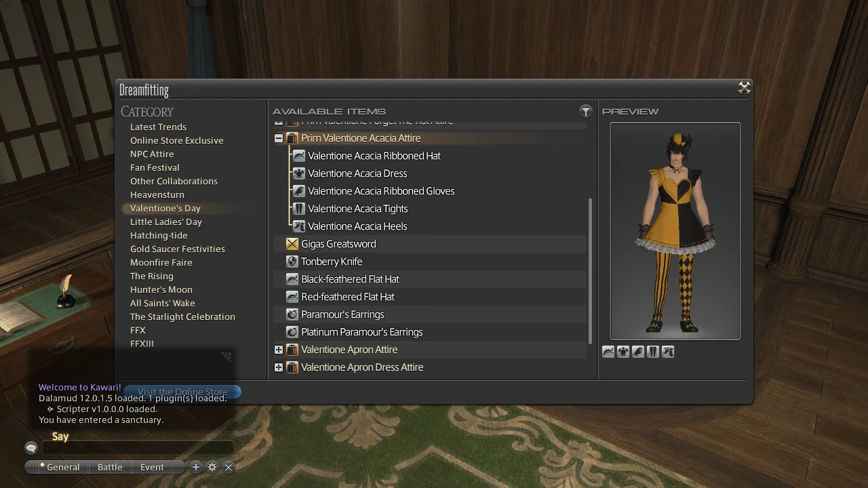Click the legs slot icon under the preview
Viewport: 868px width, 488px height.
click(x=653, y=352)
